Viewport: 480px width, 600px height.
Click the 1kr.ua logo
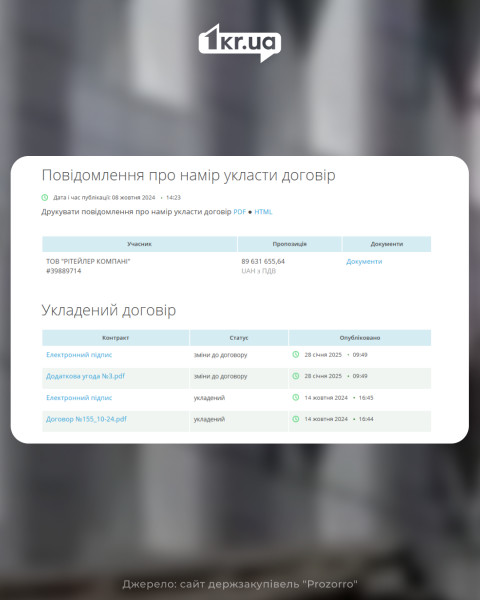(x=240, y=43)
